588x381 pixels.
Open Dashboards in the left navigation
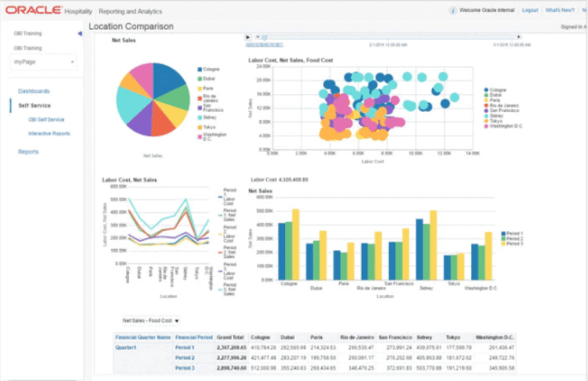coord(34,91)
